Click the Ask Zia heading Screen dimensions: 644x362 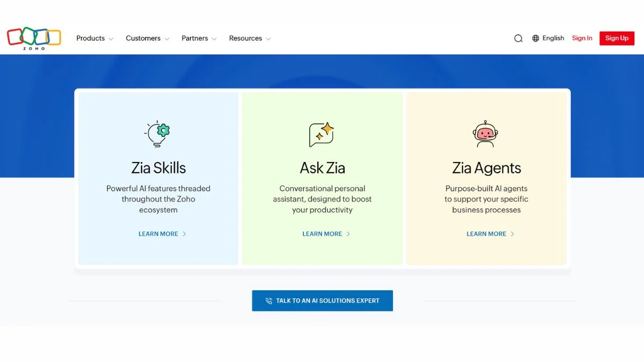pos(323,168)
